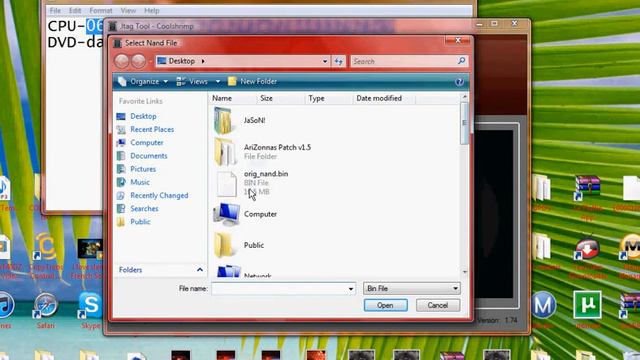
Task: Click the Desktop breadcrumb in address bar
Action: click(x=182, y=61)
